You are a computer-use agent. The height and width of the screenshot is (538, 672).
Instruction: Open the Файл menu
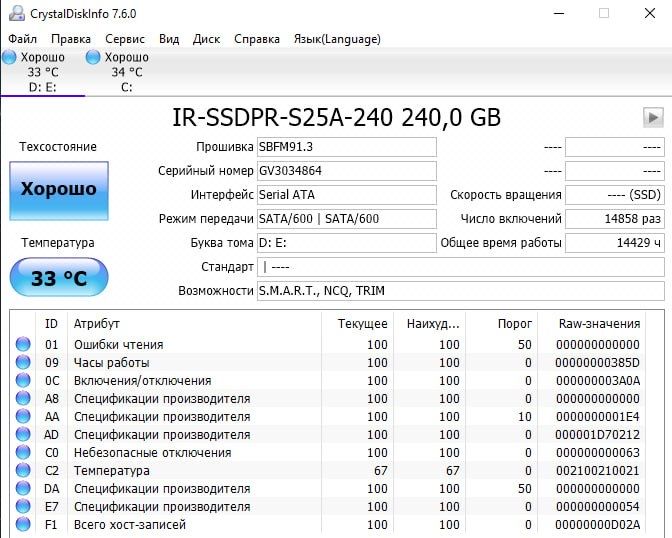tap(23, 39)
